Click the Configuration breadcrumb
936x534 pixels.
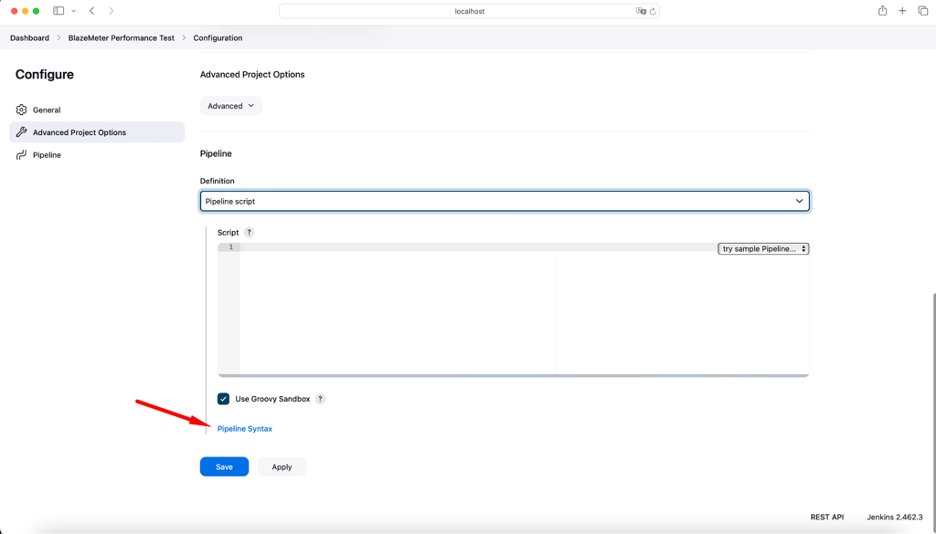218,38
